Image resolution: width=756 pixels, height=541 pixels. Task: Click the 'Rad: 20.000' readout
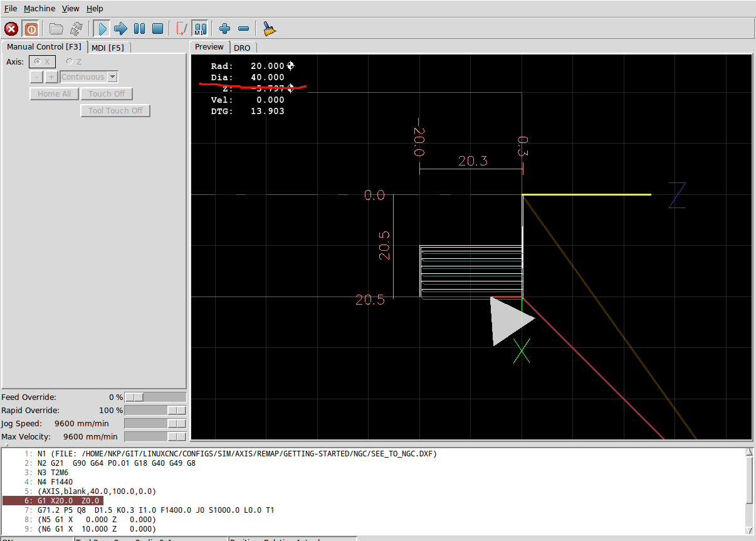click(x=248, y=66)
